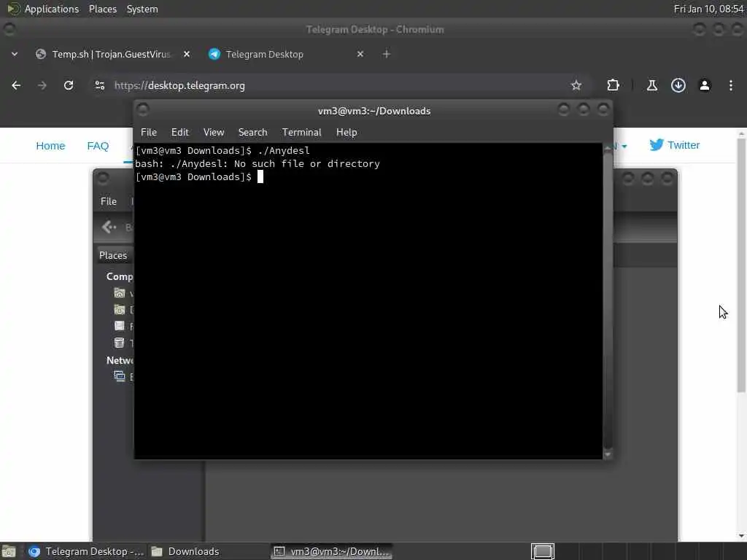Screen dimensions: 747x560
Task: Select the Desktop folder icon in sidebar
Action: click(120, 309)
